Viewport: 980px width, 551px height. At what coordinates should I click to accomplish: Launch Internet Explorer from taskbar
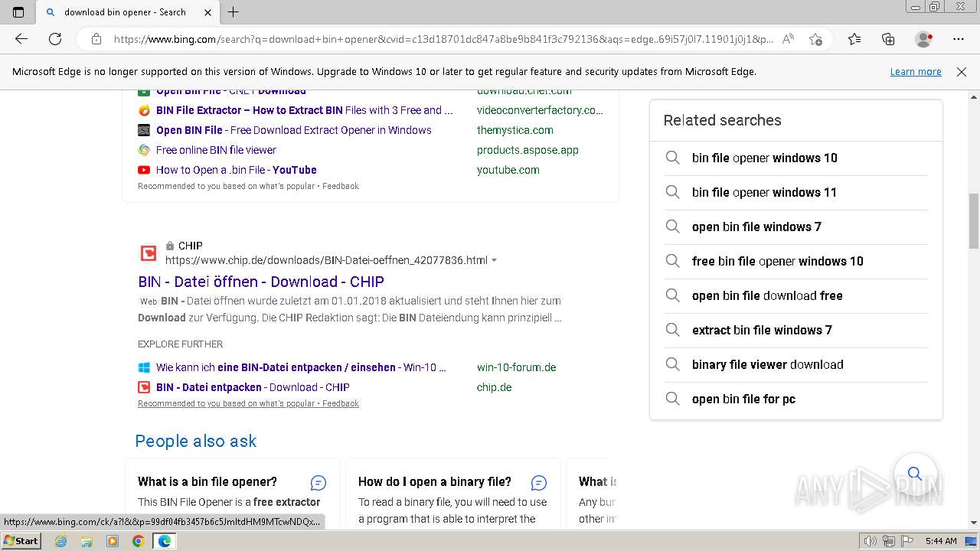61,541
